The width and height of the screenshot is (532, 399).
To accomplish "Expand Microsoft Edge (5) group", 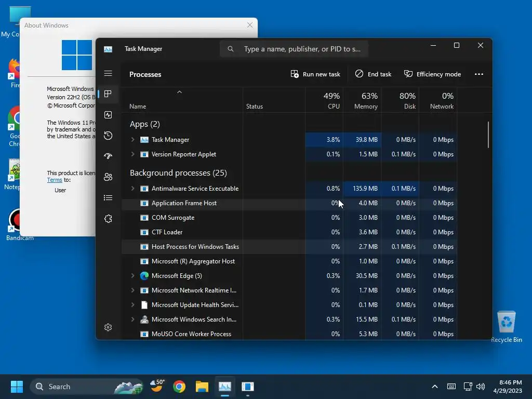I will coord(132,276).
